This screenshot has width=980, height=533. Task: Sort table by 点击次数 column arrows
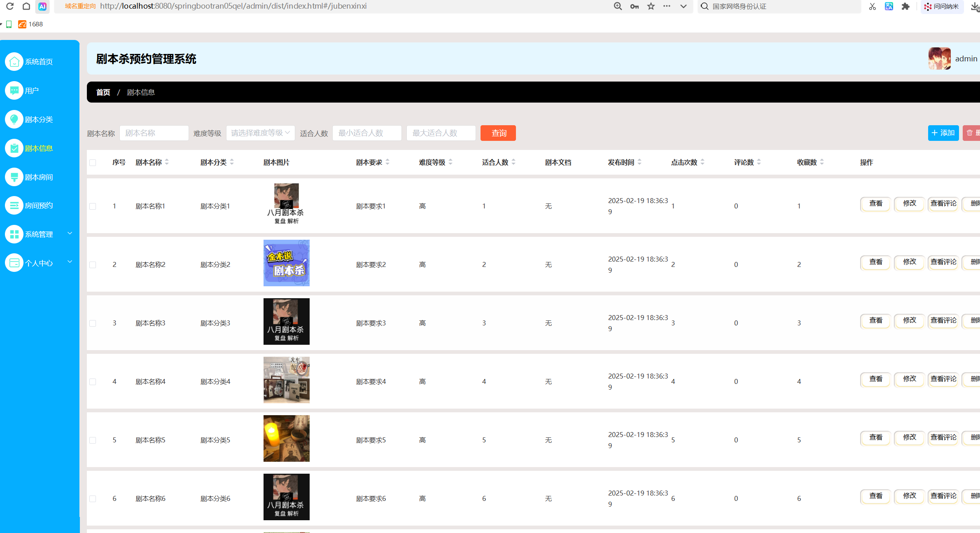tap(702, 162)
